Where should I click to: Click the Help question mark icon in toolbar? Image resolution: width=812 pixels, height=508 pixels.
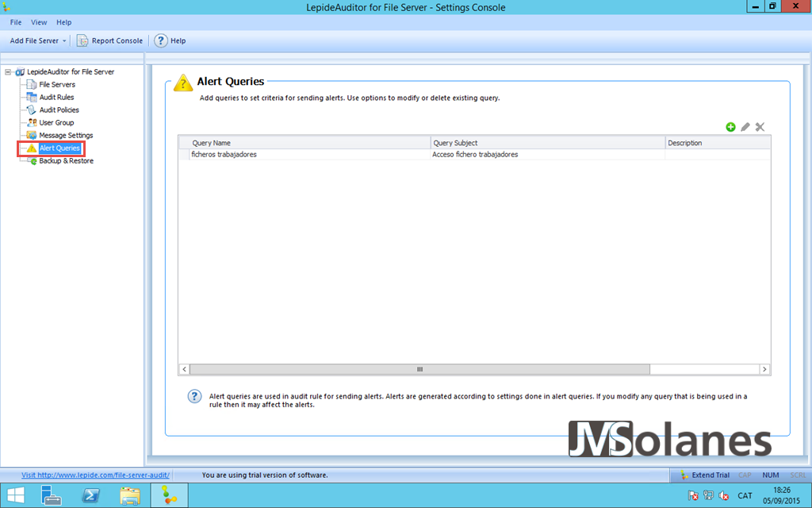pos(160,40)
